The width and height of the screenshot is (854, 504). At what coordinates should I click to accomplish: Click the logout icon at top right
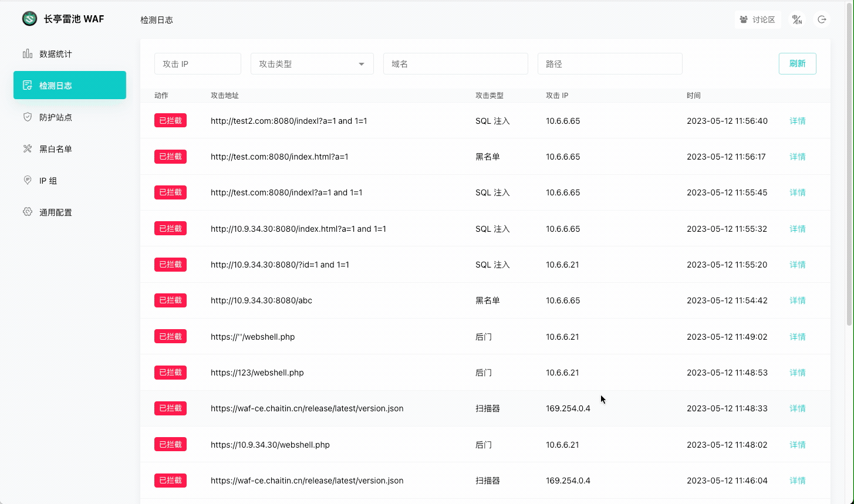[822, 19]
